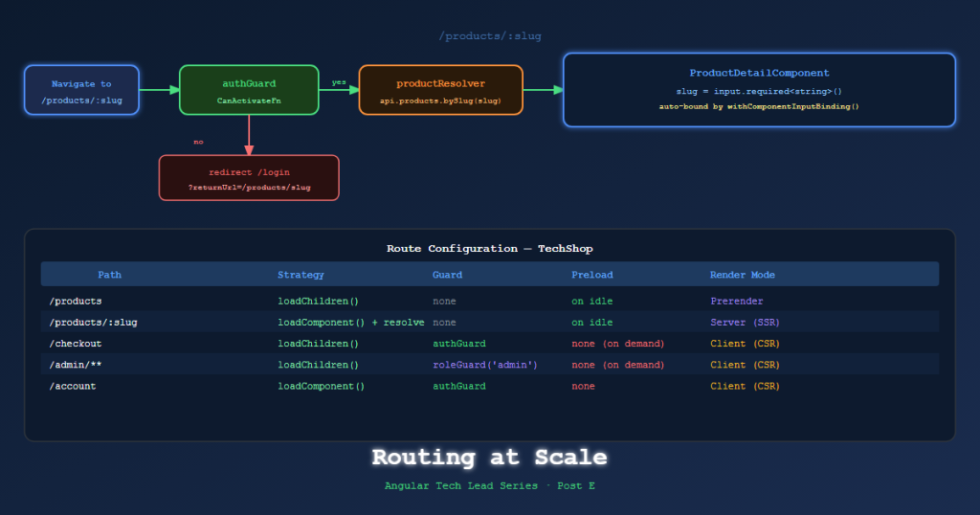Select the '/products/:slug' path cell in table
The image size is (980, 515).
point(93,323)
